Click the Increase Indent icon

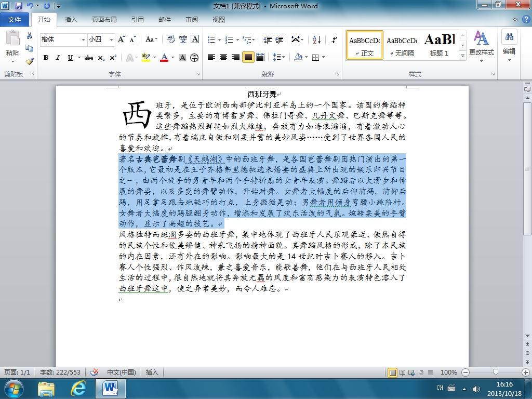(x=279, y=39)
